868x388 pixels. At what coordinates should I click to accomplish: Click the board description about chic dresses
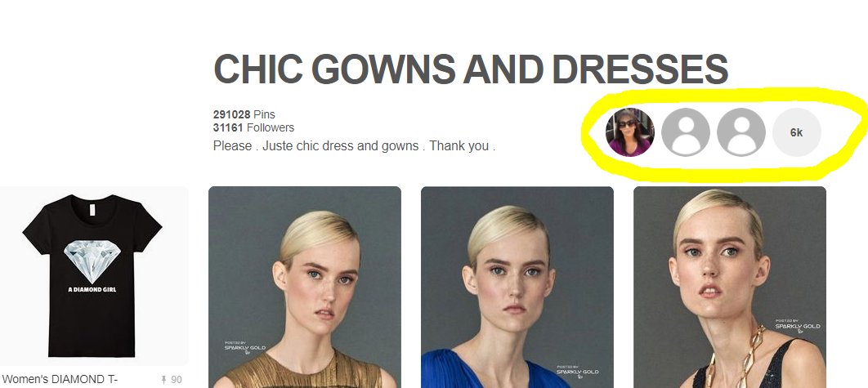(354, 146)
